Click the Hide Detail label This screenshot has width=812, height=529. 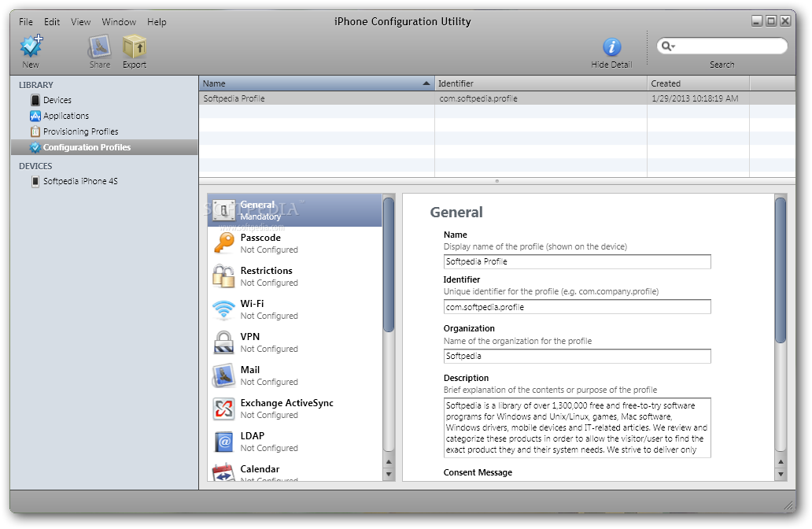click(611, 65)
